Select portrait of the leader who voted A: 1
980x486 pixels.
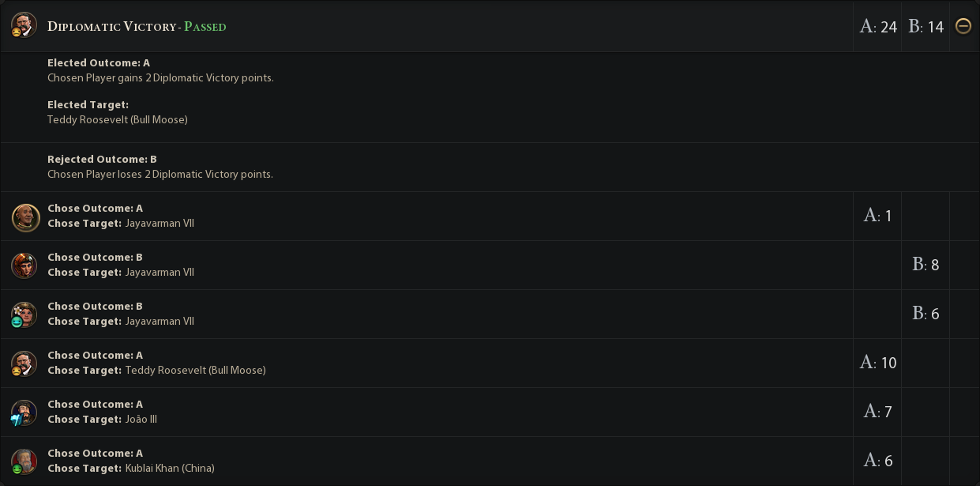[25, 217]
